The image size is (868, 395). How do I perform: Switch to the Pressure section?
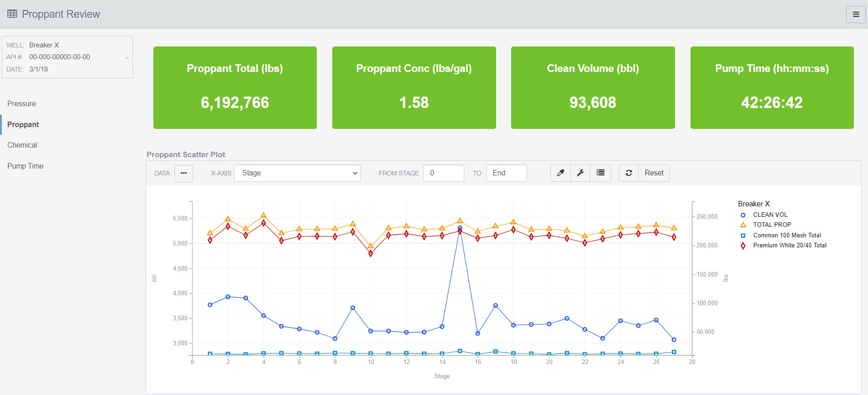click(21, 104)
